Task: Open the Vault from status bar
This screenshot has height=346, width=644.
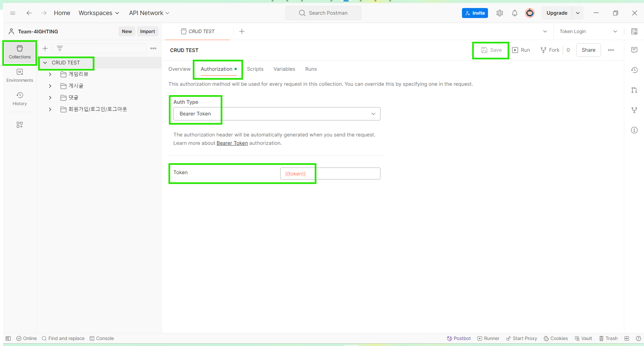Action: [x=583, y=338]
